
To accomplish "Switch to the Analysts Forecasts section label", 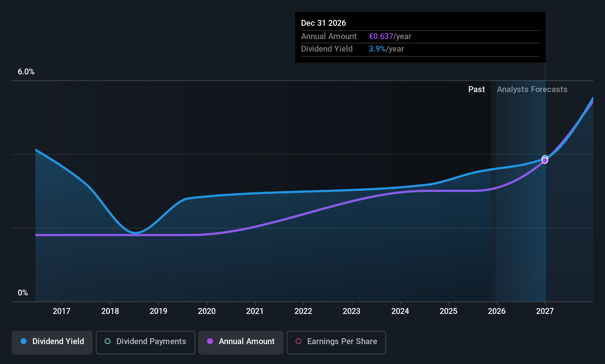I will (x=532, y=89).
